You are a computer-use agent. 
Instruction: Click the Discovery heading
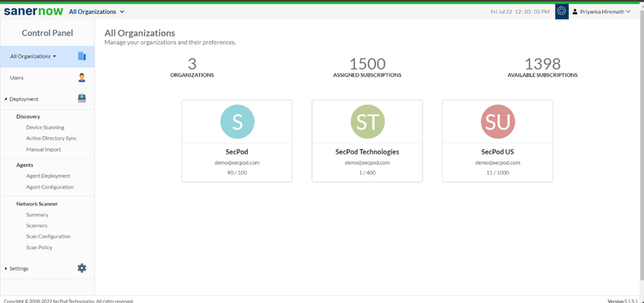click(x=28, y=117)
